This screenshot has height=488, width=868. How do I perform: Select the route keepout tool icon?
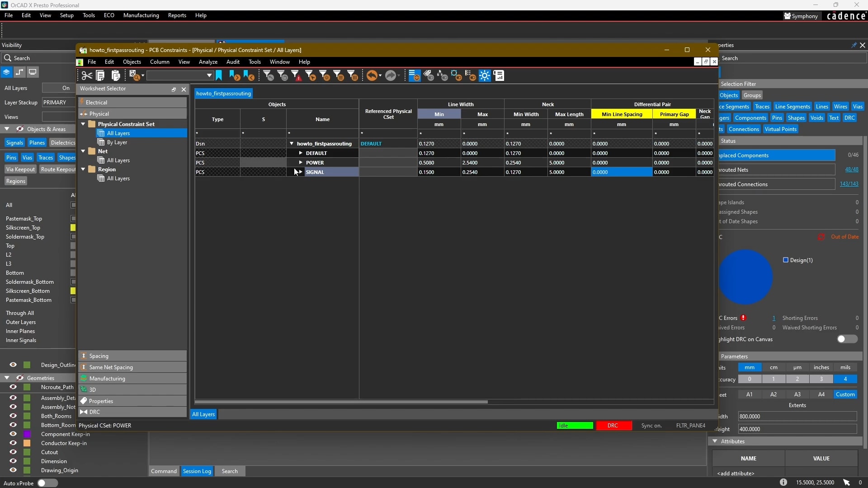[x=58, y=169]
